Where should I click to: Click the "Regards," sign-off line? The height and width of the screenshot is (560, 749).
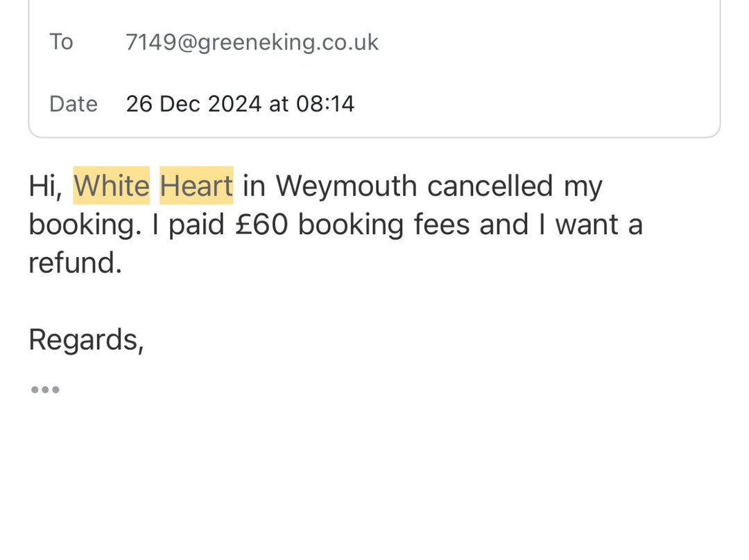(x=86, y=340)
